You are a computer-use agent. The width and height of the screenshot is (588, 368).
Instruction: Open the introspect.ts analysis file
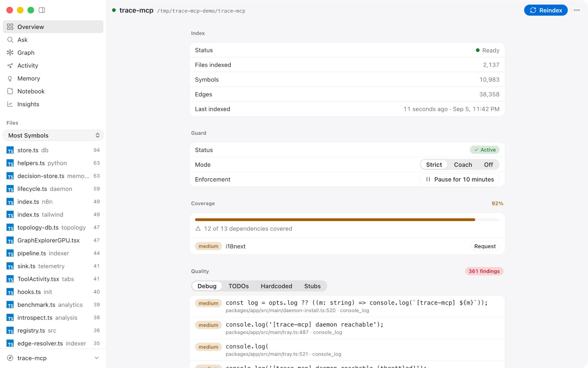(53, 318)
